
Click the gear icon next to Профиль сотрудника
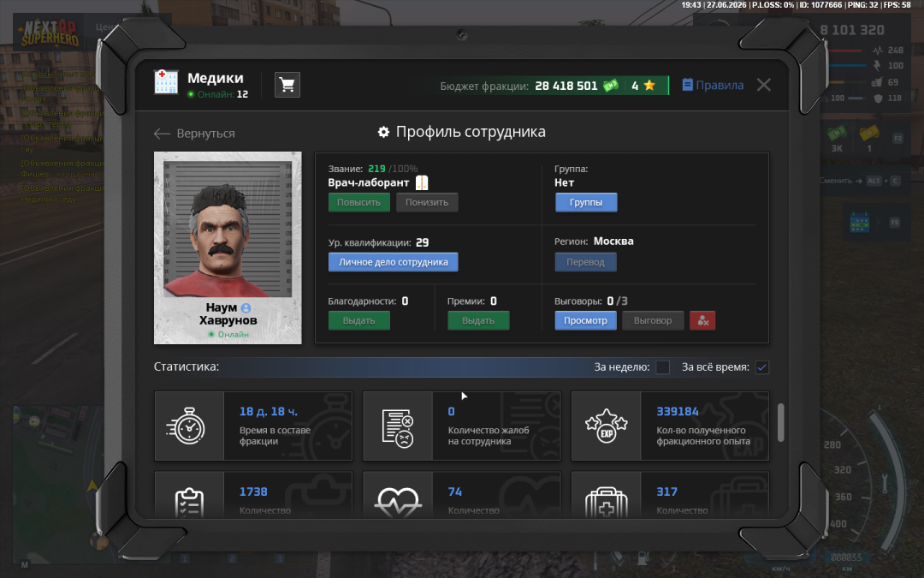383,132
